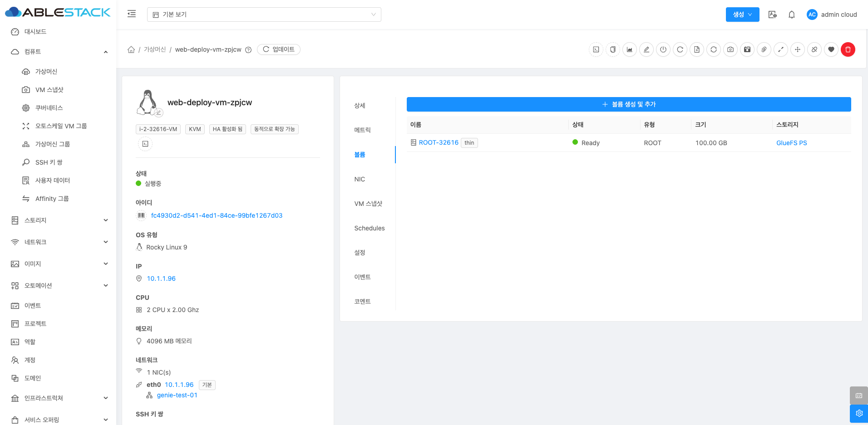The height and width of the screenshot is (425, 868).
Task: Click the pencil edit VM icon
Action: click(646, 49)
